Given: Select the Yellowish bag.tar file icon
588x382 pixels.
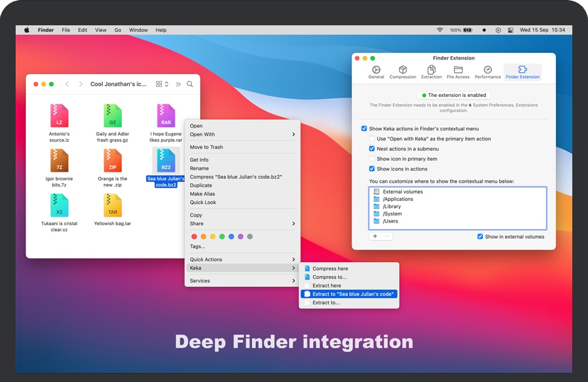Looking at the screenshot, I should pos(112,207).
